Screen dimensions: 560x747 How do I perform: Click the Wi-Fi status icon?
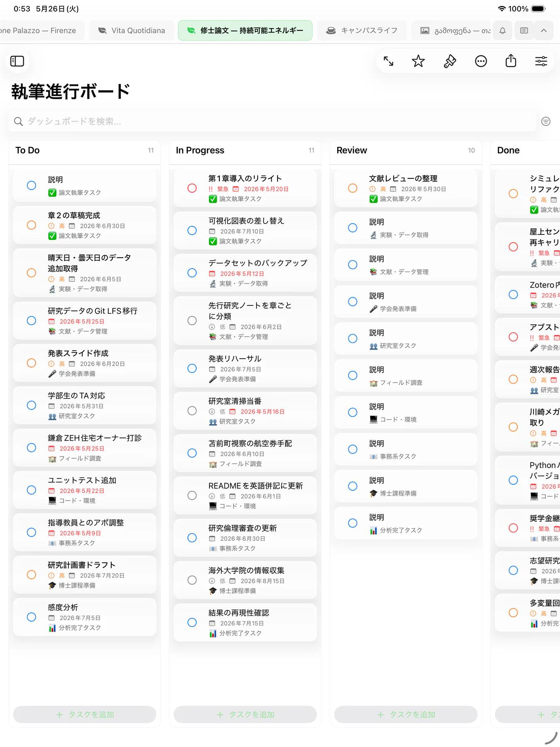pyautogui.click(x=502, y=9)
